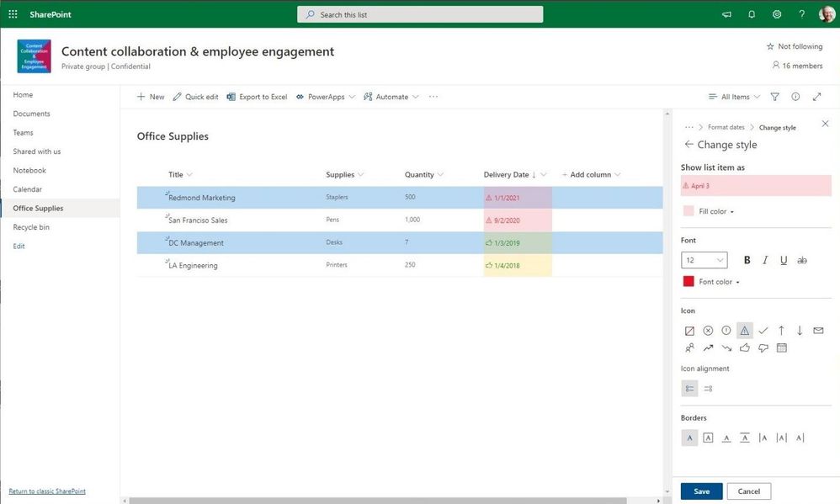Select the circled exclamation icon
This screenshot has height=504, width=840.
click(x=726, y=331)
